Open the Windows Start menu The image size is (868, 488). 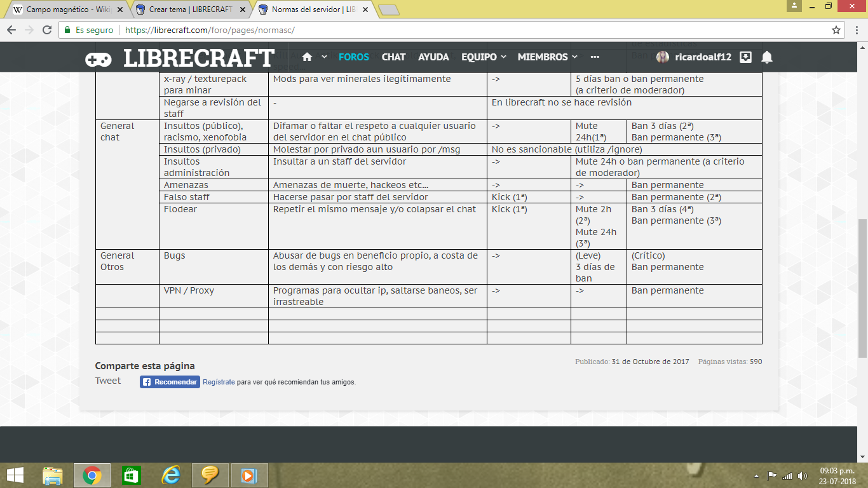tap(15, 475)
